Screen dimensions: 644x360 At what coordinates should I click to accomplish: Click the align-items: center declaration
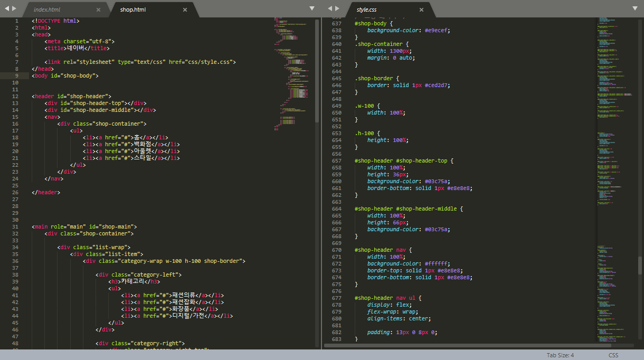click(399, 318)
